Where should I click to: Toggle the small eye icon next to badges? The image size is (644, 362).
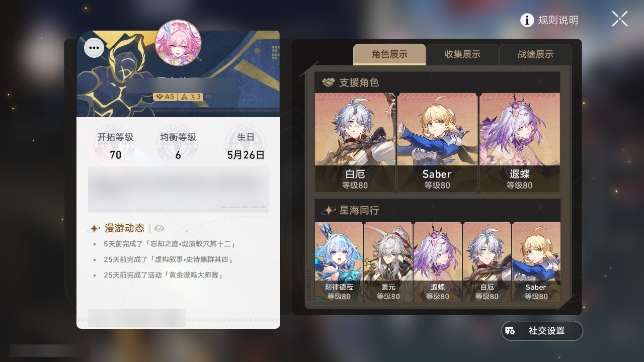point(209,97)
